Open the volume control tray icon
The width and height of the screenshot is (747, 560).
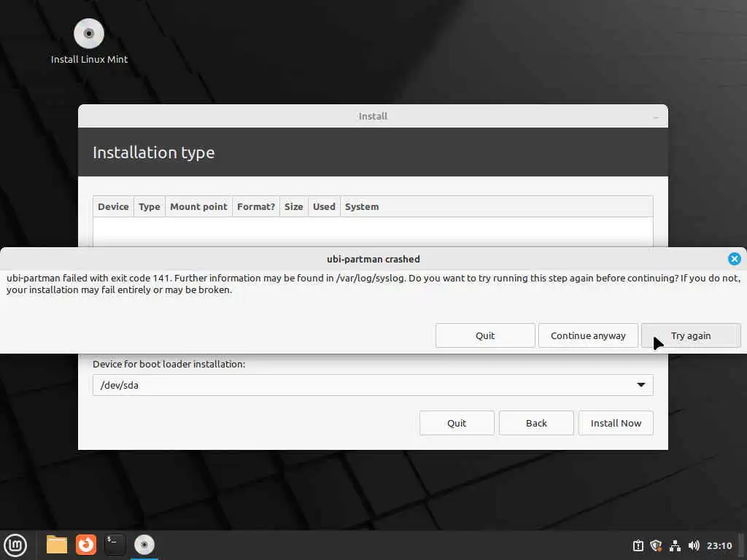(x=694, y=545)
